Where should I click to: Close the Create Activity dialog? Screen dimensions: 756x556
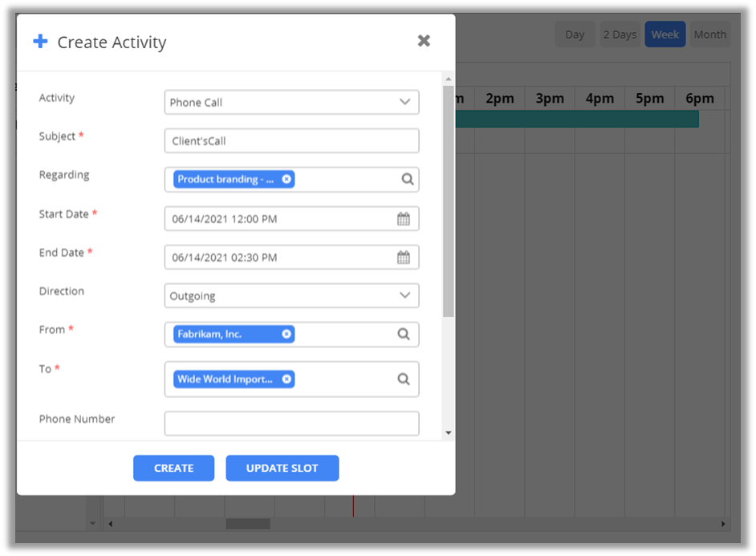pyautogui.click(x=424, y=41)
